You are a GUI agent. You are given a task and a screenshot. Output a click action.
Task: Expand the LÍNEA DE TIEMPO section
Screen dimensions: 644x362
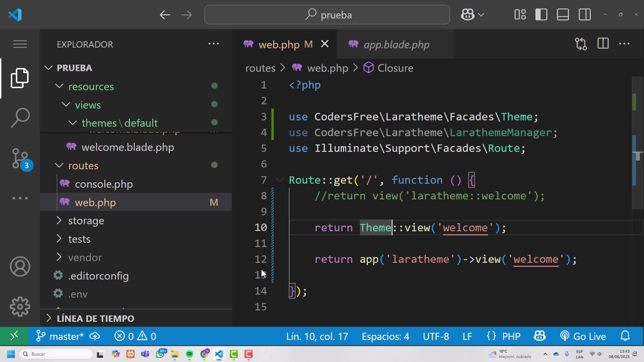pyautogui.click(x=95, y=318)
